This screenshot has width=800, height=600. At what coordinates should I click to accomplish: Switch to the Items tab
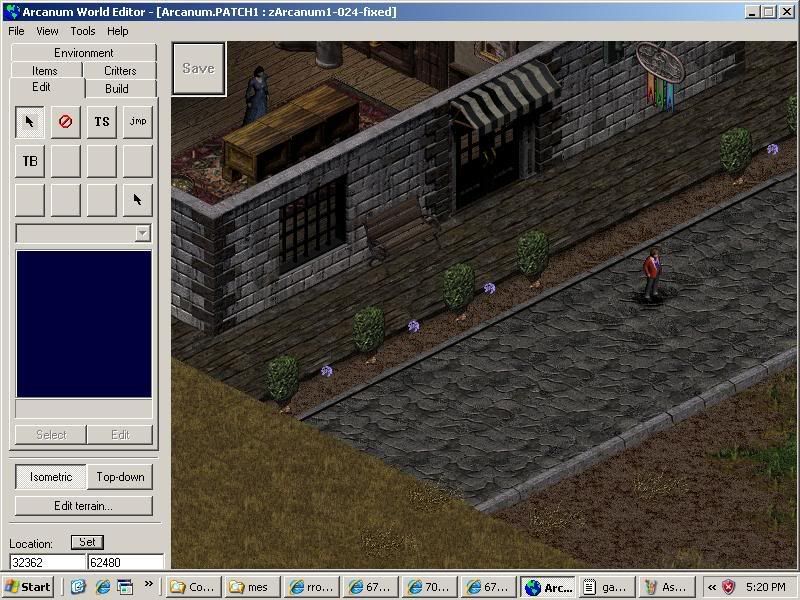click(45, 70)
